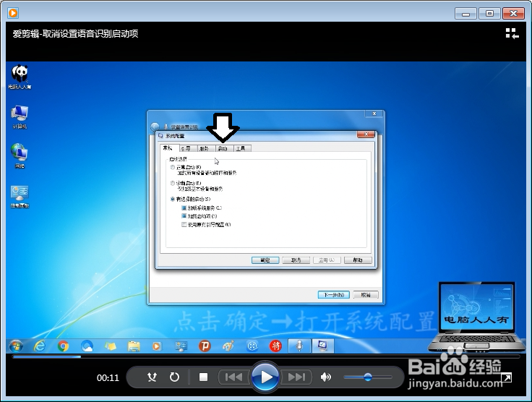Open the Start menu orb in video
The height and width of the screenshot is (402, 532).
tap(16, 346)
